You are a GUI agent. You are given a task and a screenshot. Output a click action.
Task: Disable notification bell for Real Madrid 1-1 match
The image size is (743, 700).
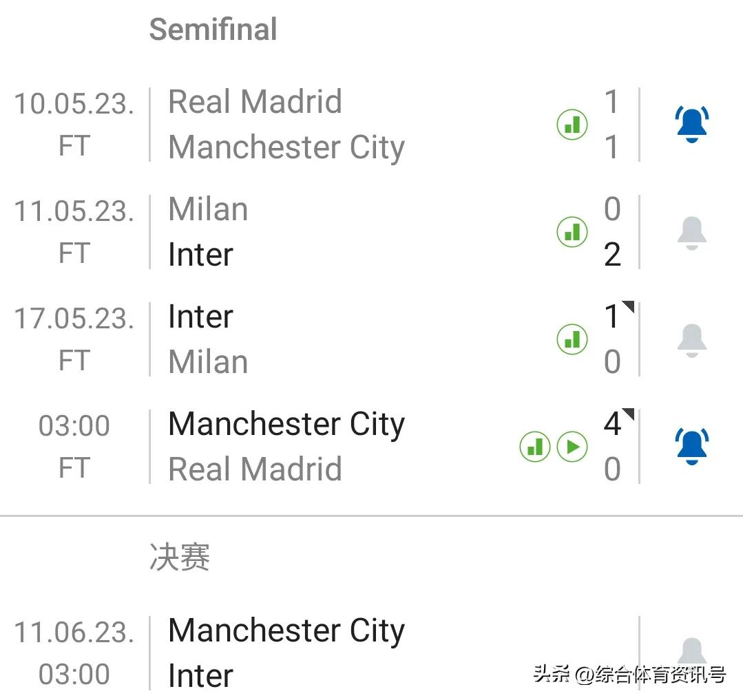coord(691,125)
